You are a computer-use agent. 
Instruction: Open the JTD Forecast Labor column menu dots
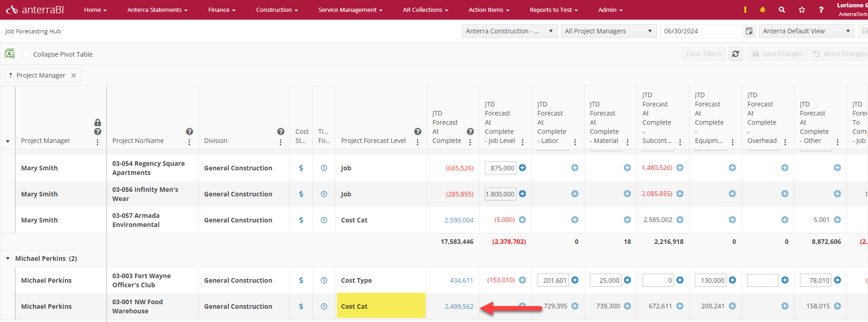[x=575, y=142]
